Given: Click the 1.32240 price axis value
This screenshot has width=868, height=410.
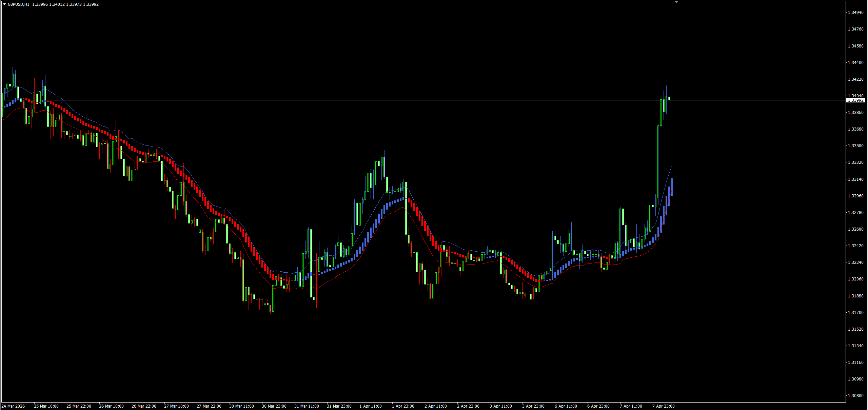Looking at the screenshot, I should [855, 262].
